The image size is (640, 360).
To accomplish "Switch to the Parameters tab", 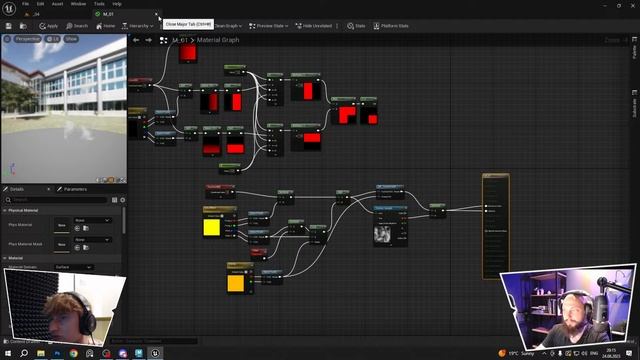I will [x=72, y=189].
